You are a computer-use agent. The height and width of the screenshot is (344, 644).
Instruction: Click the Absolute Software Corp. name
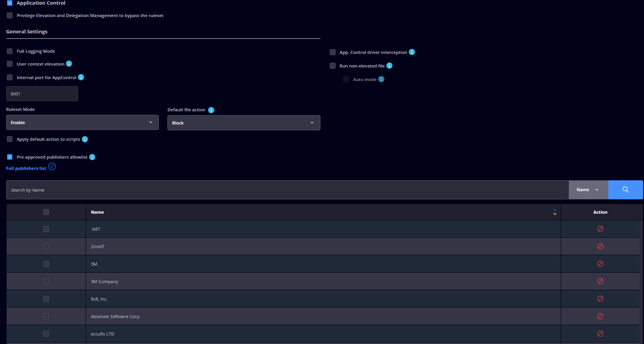[x=115, y=316]
